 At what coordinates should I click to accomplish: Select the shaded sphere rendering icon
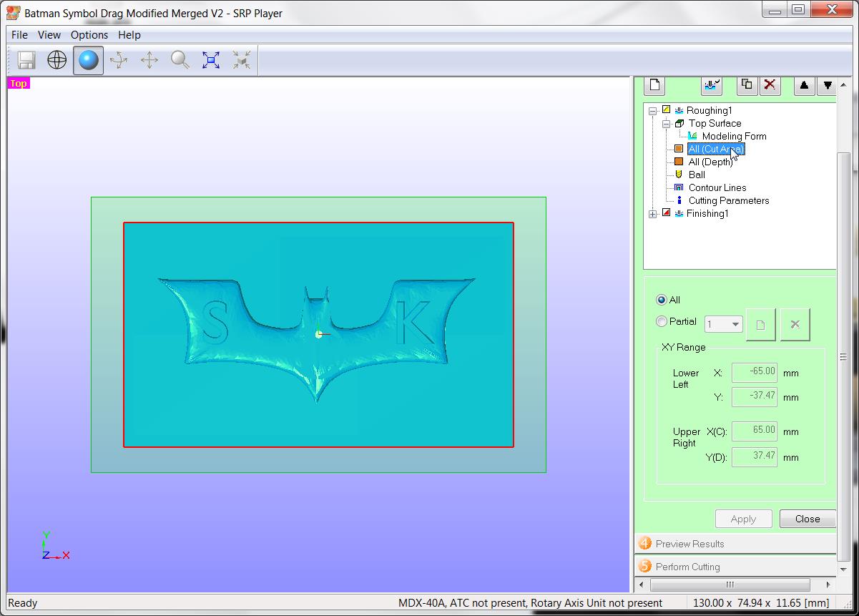click(88, 60)
